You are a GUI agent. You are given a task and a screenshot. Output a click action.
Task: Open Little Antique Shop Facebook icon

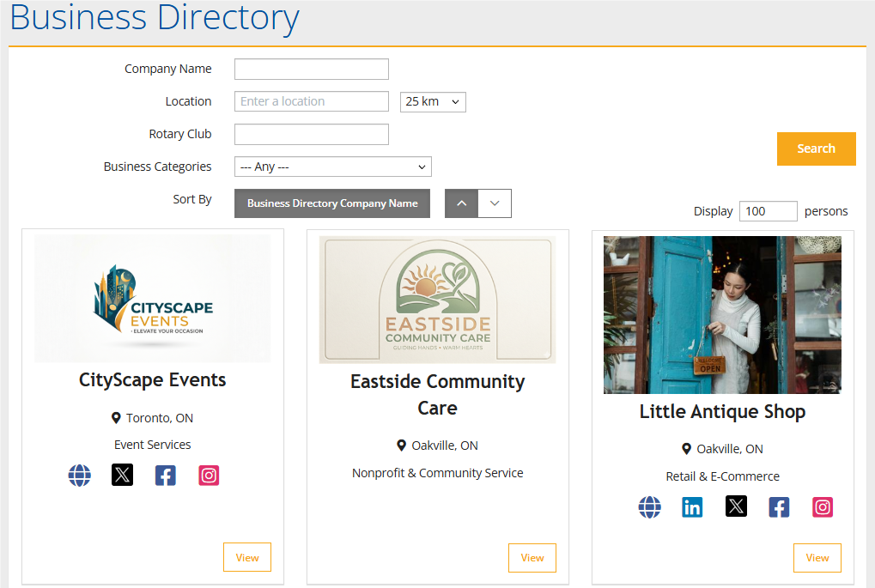pyautogui.click(x=779, y=507)
